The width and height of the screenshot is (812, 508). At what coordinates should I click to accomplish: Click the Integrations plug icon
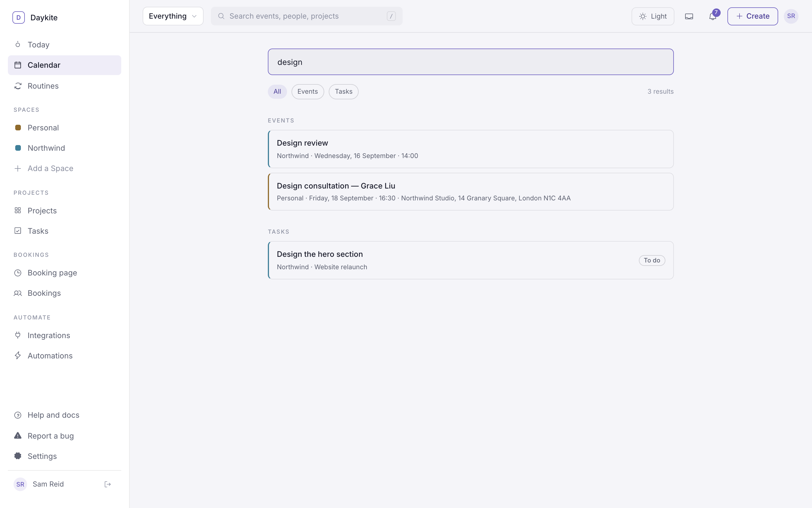[18, 335]
